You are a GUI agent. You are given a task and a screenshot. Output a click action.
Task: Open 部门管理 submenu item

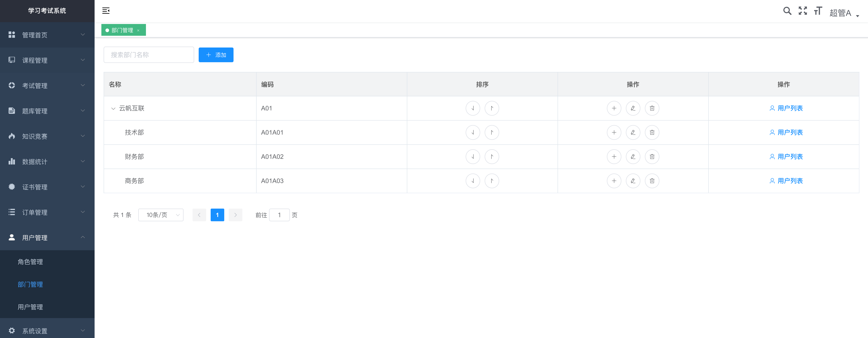pos(47,284)
